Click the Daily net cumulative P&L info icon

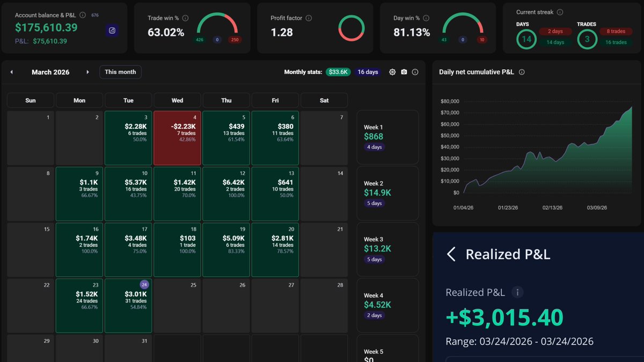[x=521, y=72]
